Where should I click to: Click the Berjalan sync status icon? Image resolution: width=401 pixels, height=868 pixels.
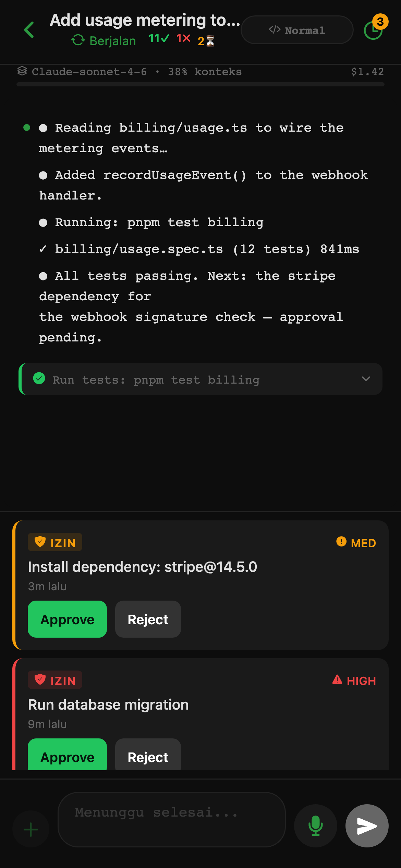(78, 40)
